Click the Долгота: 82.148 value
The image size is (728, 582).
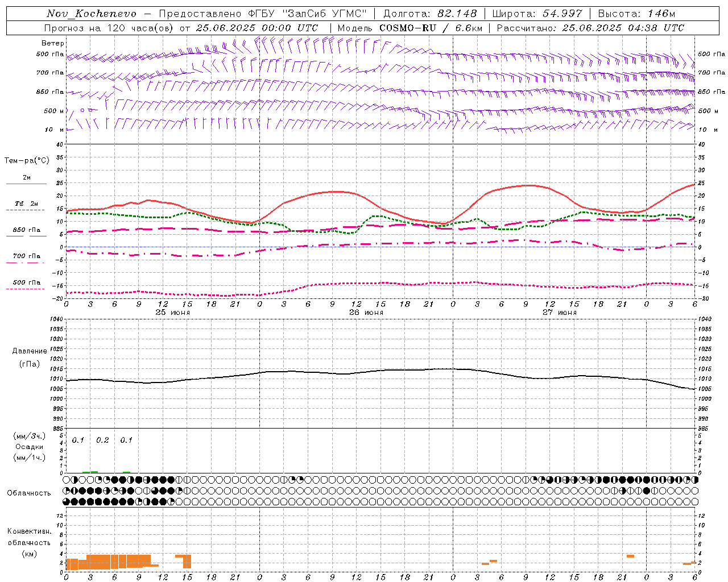click(x=430, y=14)
